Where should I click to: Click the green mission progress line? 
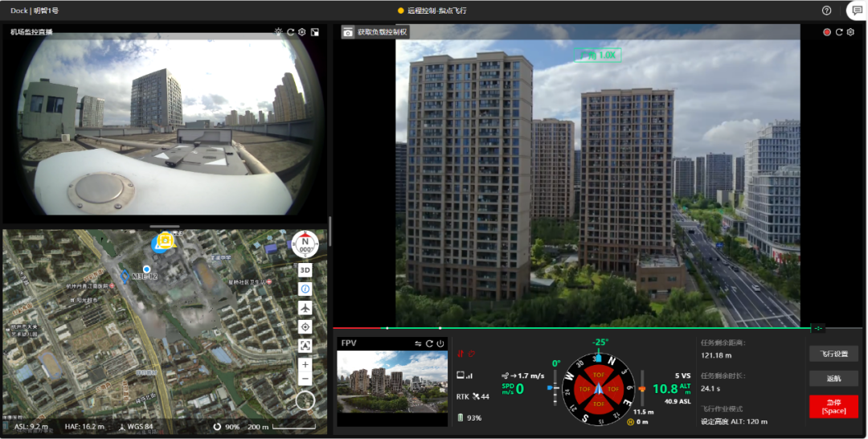click(596, 328)
